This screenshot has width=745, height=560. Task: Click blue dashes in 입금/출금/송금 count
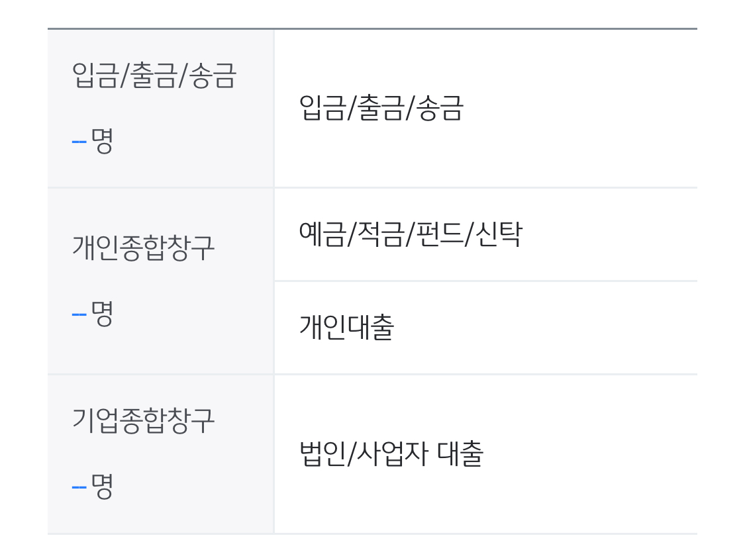tap(79, 142)
